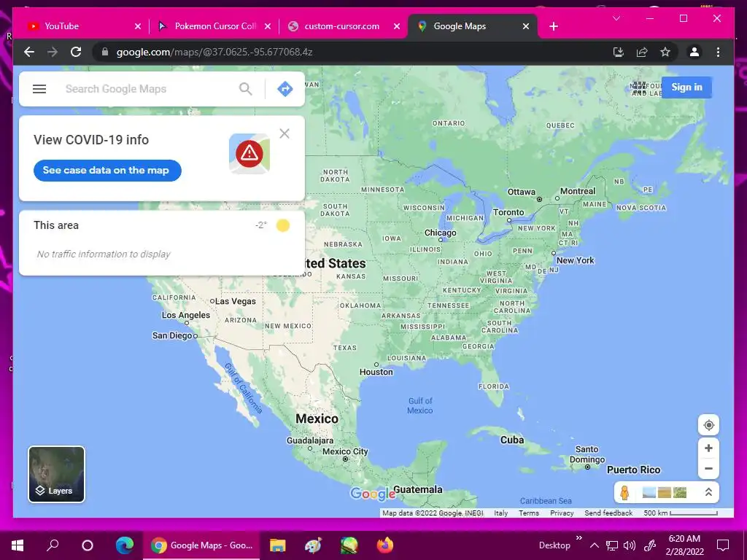Close the Pokemon Cursor tab
Viewport: 747px width, 560px height.
pyautogui.click(x=268, y=26)
